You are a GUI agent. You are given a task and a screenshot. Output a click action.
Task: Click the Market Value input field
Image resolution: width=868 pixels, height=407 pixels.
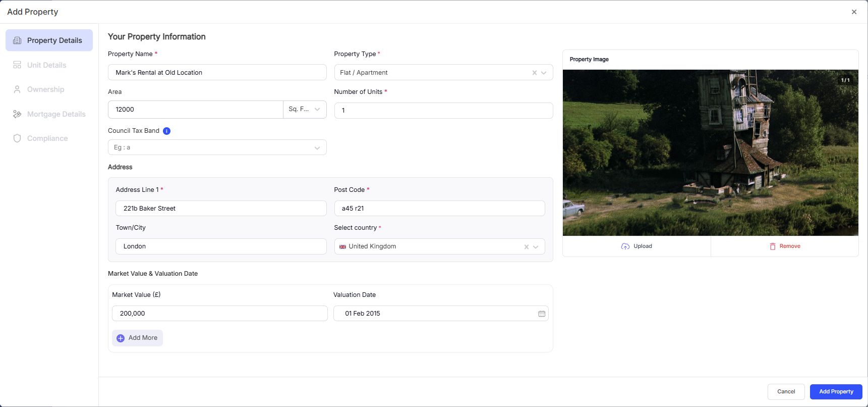coord(219,314)
